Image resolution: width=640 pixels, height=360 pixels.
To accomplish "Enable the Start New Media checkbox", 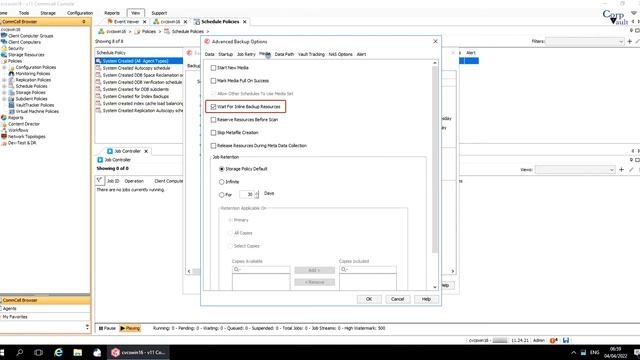I will (213, 68).
